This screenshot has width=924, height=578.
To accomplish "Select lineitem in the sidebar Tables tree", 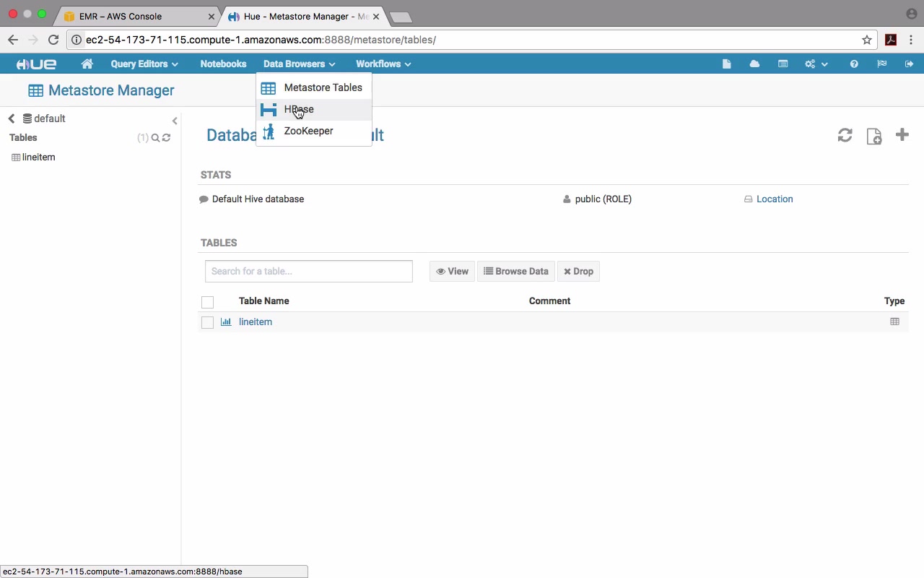I will (39, 157).
